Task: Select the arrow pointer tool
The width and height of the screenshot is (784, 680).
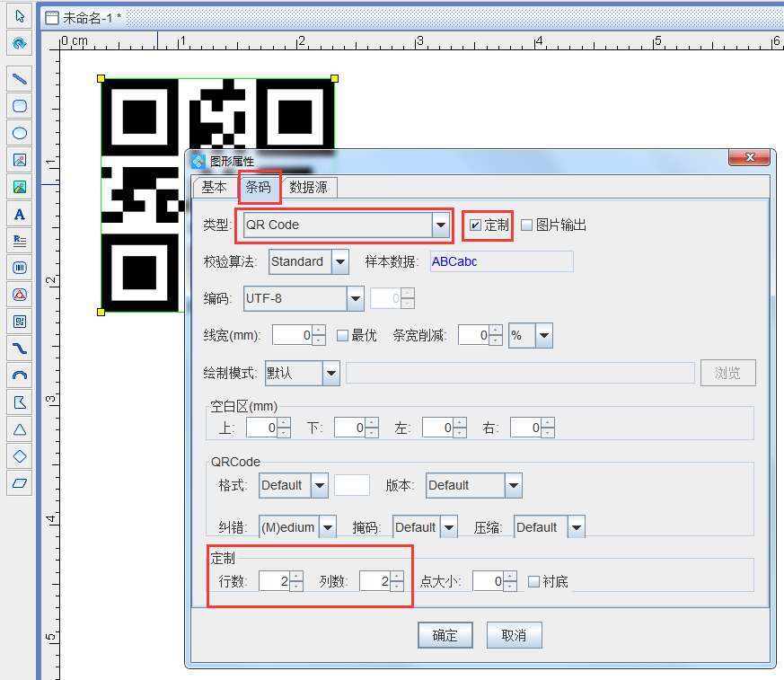Action: 19,17
